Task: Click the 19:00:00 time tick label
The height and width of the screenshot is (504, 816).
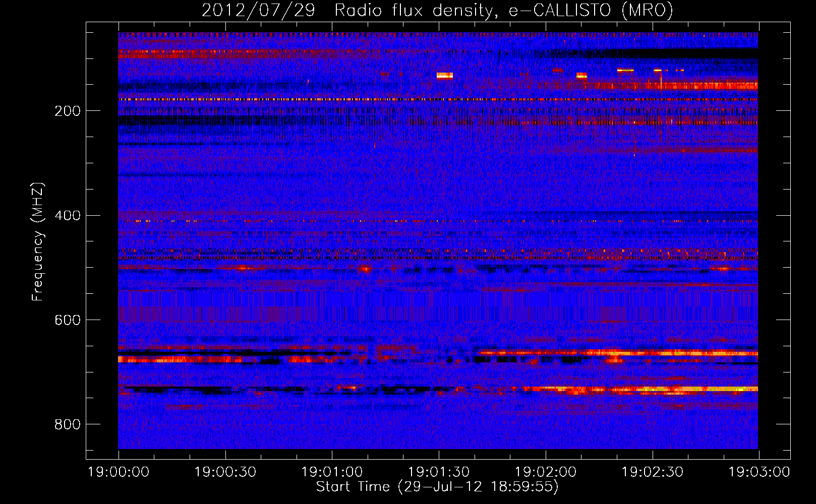Action: pos(119,472)
